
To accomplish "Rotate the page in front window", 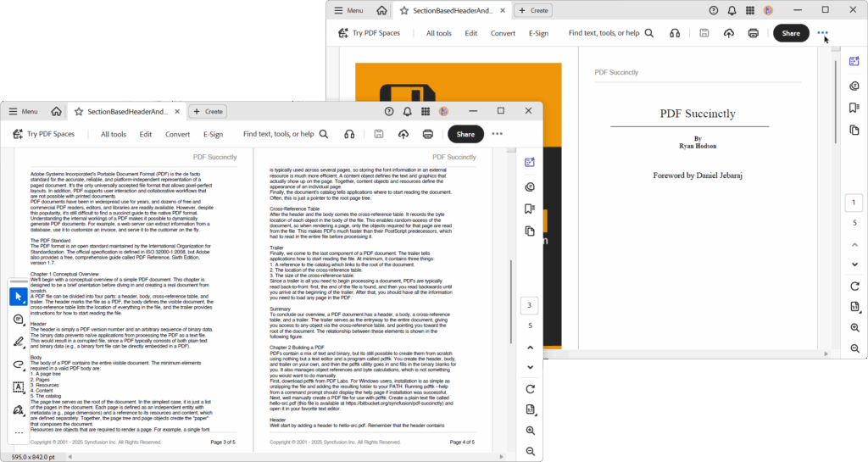I will [x=531, y=389].
